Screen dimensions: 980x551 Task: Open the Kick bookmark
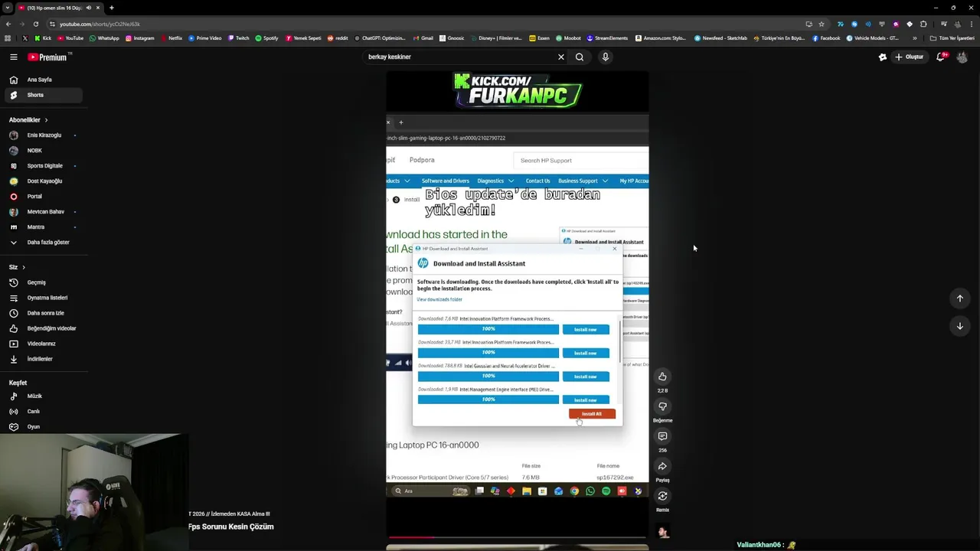tap(43, 38)
